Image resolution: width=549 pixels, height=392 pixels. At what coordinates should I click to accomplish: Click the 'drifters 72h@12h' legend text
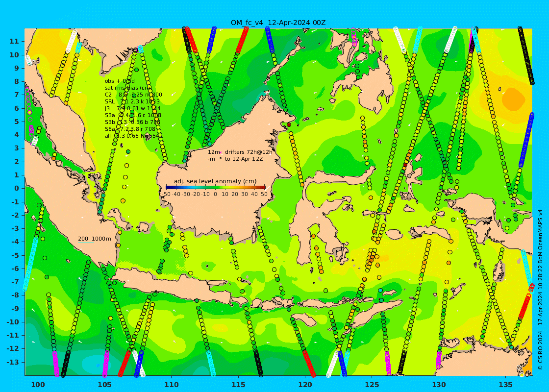click(x=249, y=152)
